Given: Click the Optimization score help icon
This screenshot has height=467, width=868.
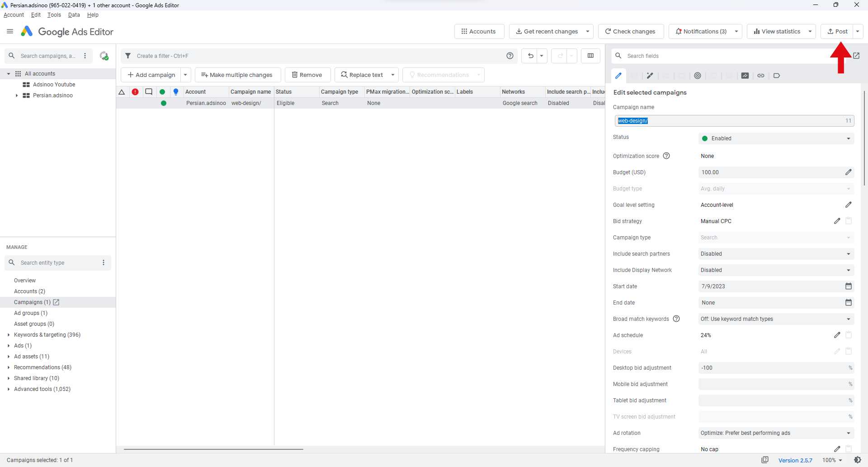Looking at the screenshot, I should pos(666,156).
